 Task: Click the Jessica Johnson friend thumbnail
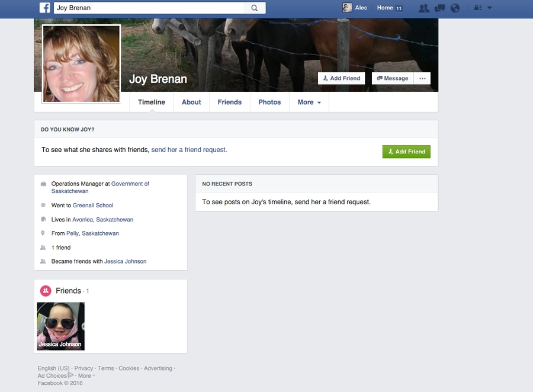(x=61, y=326)
